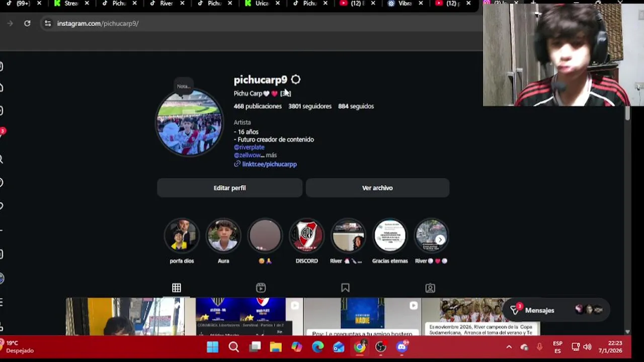This screenshot has height=362, width=644.
Task: Open linktr.ee/pichucarpp link
Action: click(x=269, y=164)
